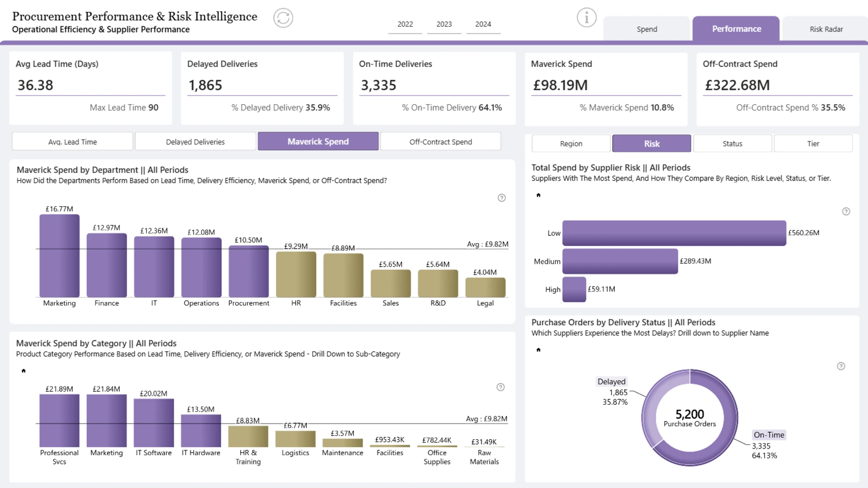Switch supplier breakdown to Tier
The width and height of the screenshot is (868, 488).
point(813,144)
